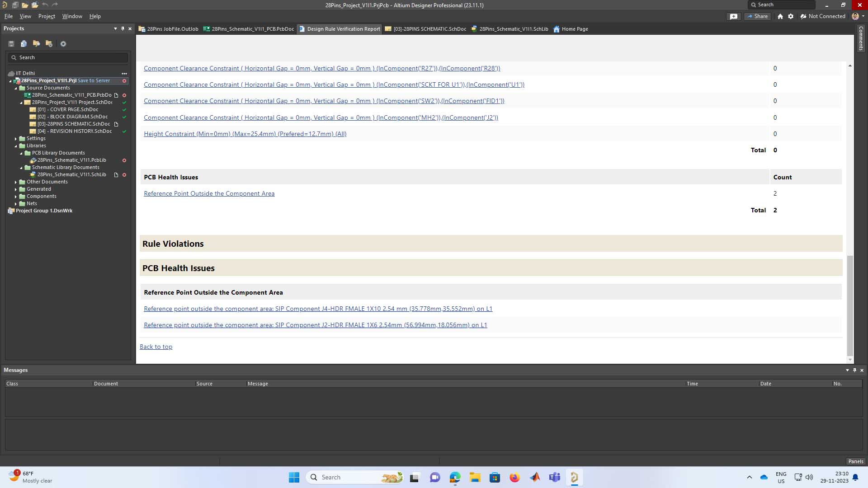Open project folder icon in quick access toolbar
Screen dimensions: 868x488
35,5
